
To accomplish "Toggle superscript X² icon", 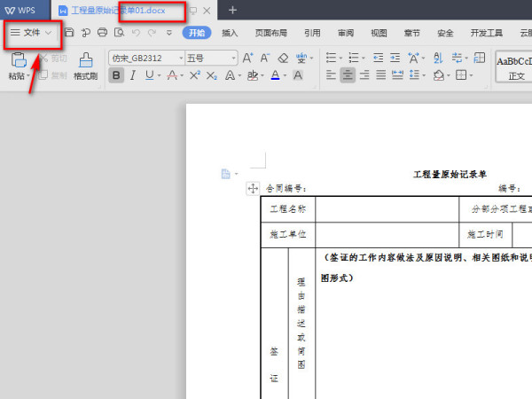I will 194,75.
